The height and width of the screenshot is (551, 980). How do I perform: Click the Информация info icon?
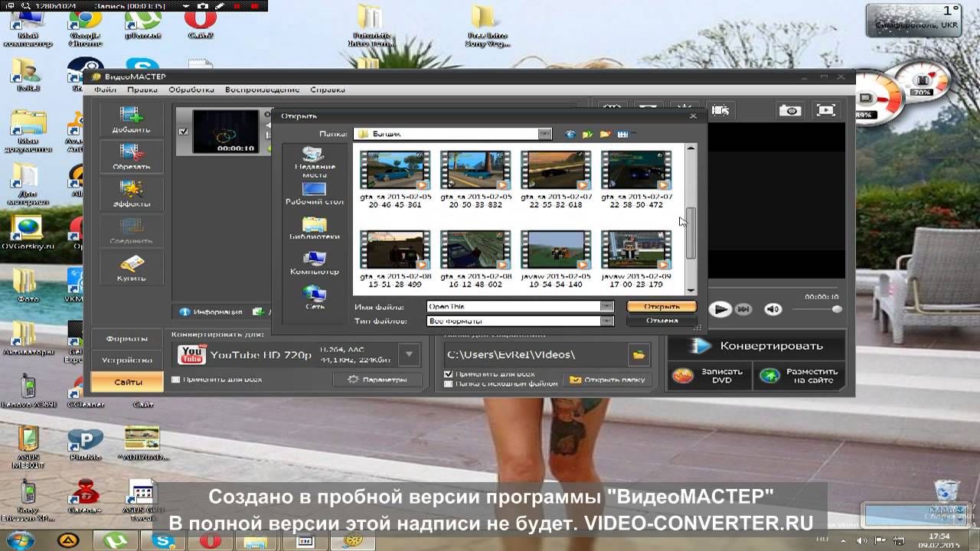coord(184,311)
